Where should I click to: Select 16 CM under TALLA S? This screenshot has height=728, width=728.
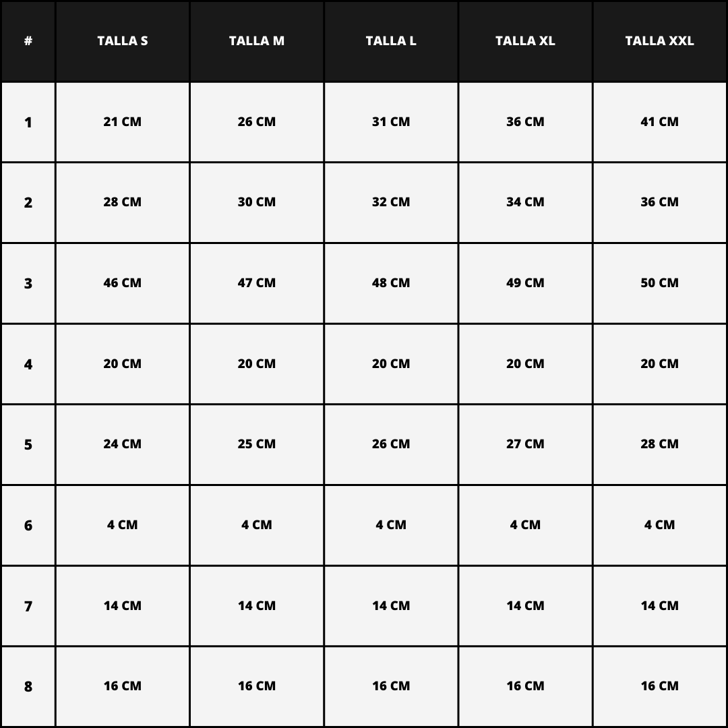click(123, 686)
